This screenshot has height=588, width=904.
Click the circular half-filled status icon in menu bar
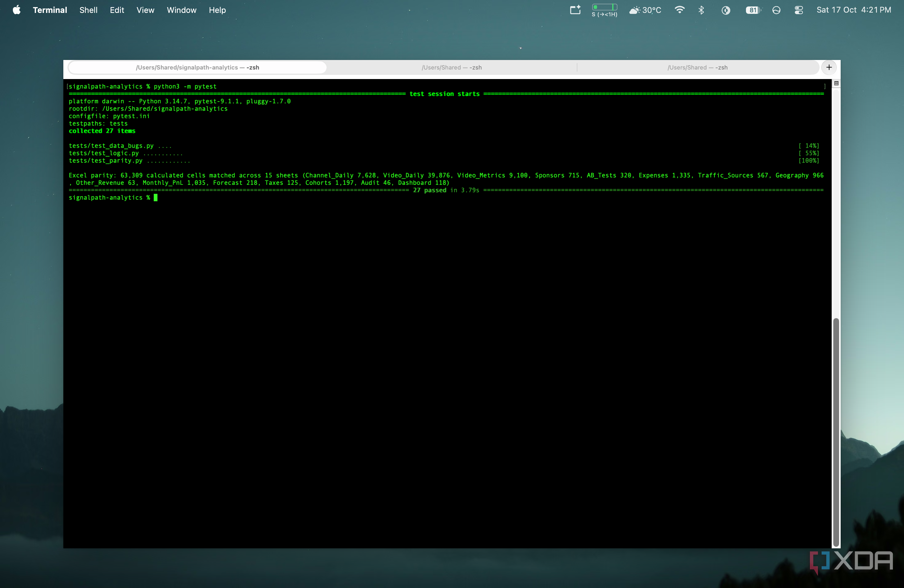725,10
